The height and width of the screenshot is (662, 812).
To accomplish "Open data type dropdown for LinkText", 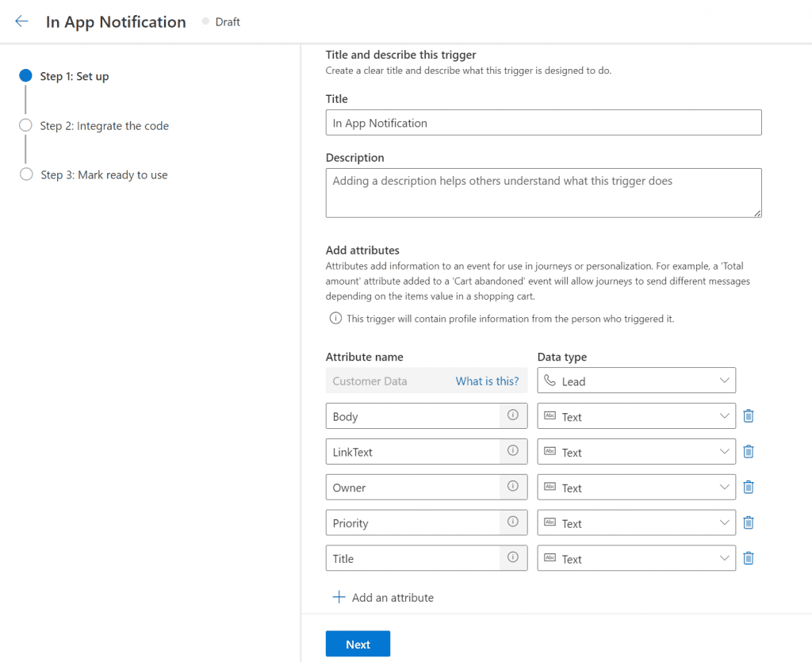I will [636, 452].
